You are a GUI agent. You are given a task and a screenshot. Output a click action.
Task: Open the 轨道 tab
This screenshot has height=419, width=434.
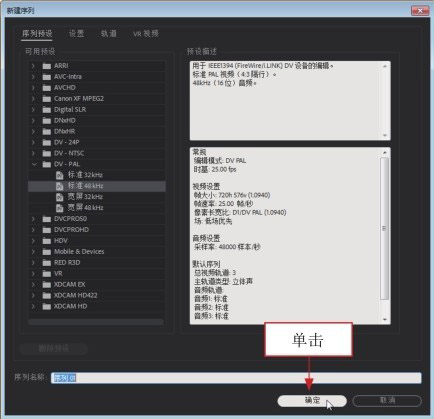click(109, 34)
